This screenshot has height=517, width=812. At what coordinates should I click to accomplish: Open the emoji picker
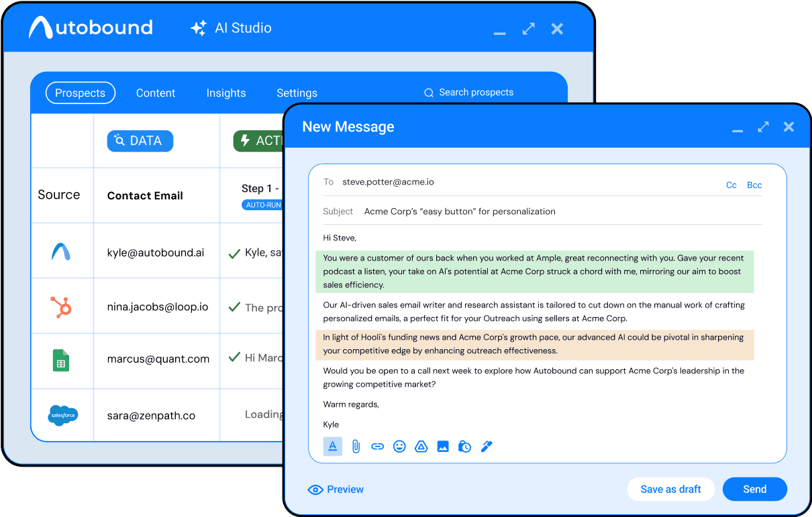pos(399,446)
